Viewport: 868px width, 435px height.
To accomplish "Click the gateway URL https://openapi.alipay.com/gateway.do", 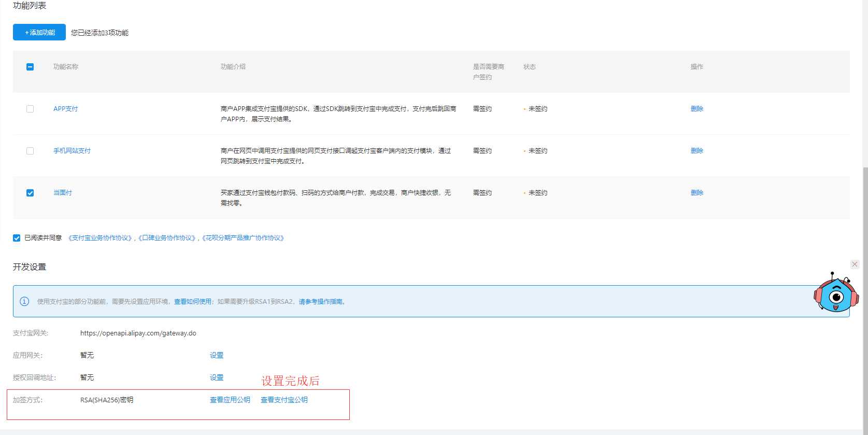I will click(x=138, y=333).
